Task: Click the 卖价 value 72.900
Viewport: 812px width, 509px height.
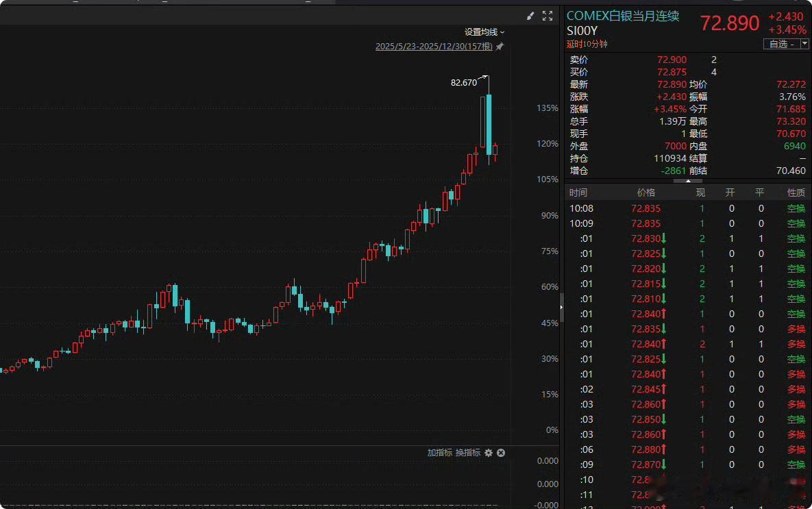Action: [672, 60]
